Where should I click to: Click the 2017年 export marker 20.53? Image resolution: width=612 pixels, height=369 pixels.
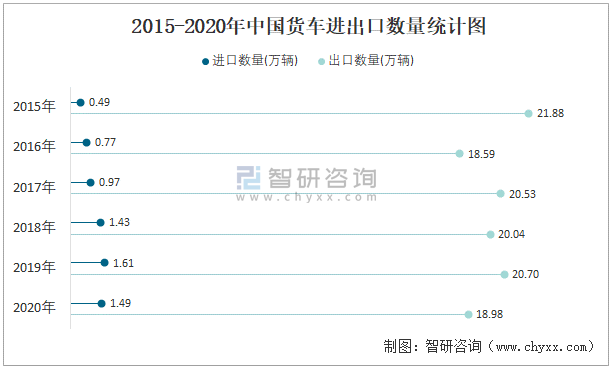tap(500, 194)
